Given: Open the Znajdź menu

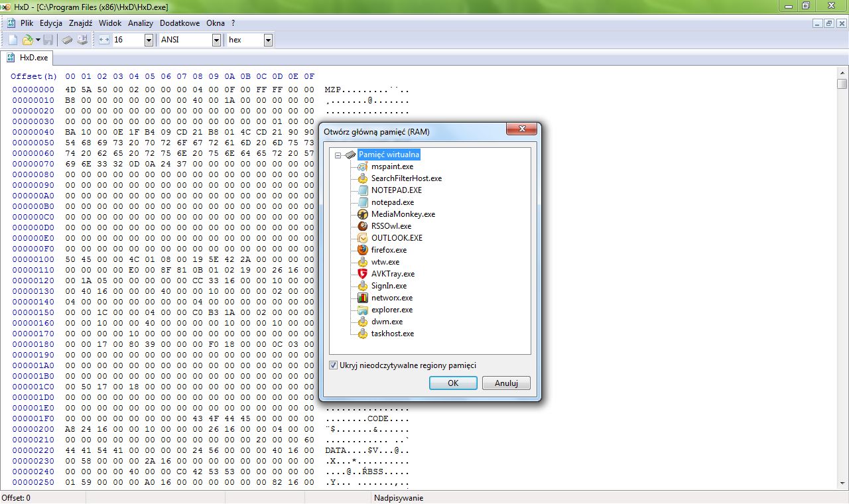Looking at the screenshot, I should (80, 23).
